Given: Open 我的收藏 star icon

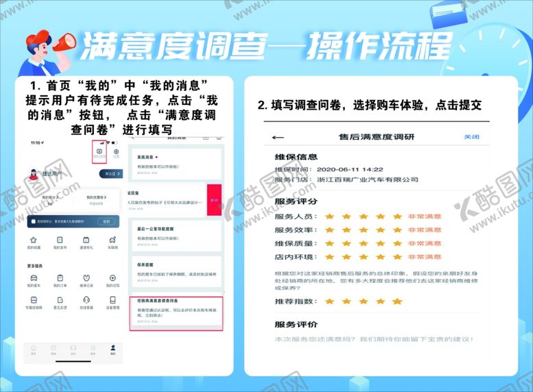Looking at the screenshot, I should (x=34, y=240).
